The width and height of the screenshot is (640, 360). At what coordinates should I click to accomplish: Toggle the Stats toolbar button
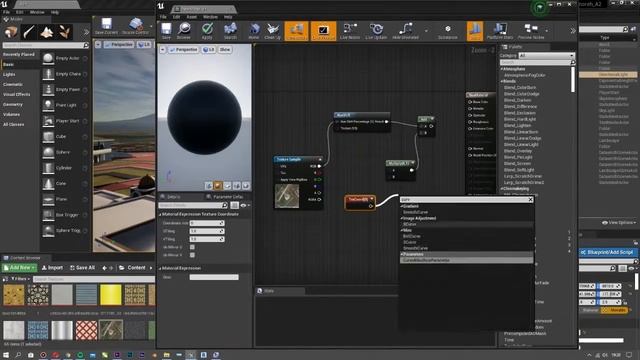pos(475,31)
